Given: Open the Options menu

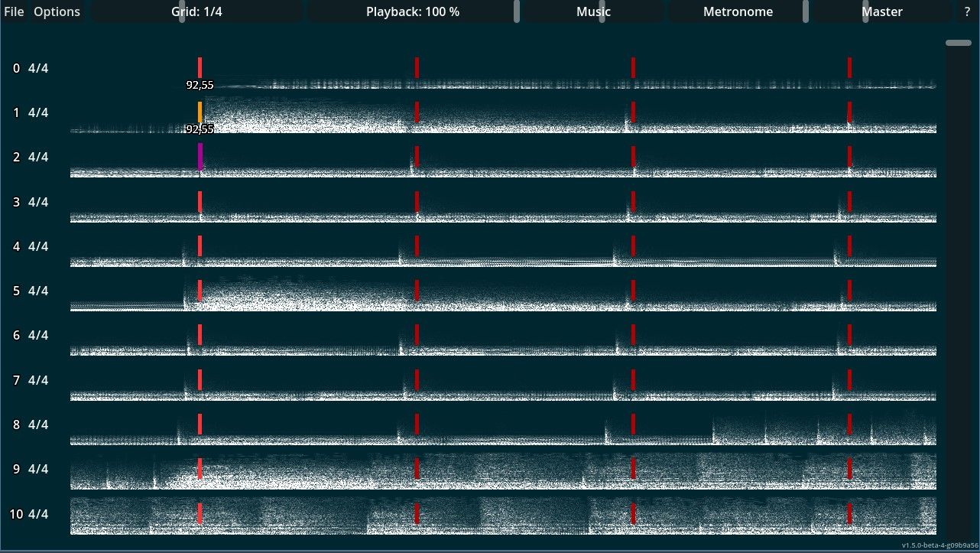Looking at the screenshot, I should (x=56, y=11).
